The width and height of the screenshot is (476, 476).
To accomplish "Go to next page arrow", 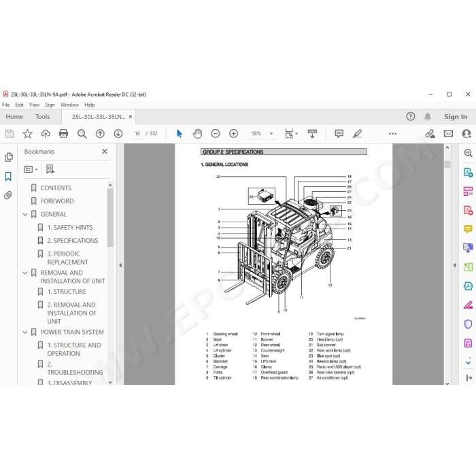I will click(x=118, y=133).
